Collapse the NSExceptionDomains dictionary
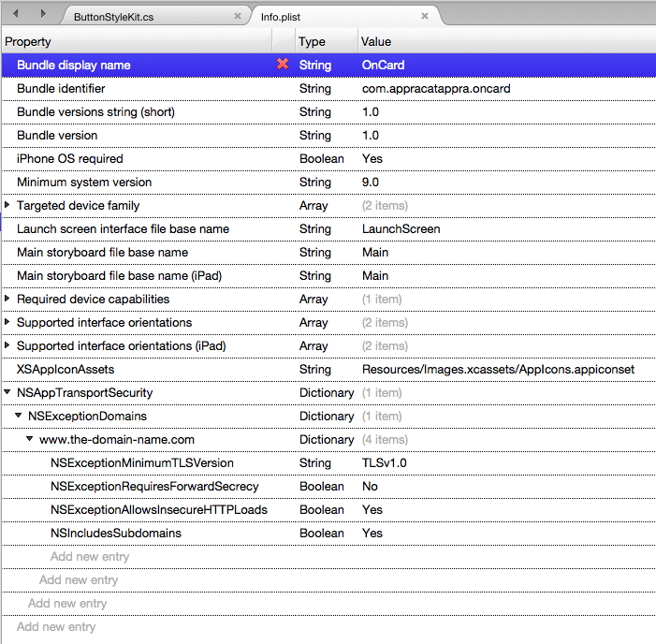The width and height of the screenshot is (656, 644). click(19, 416)
